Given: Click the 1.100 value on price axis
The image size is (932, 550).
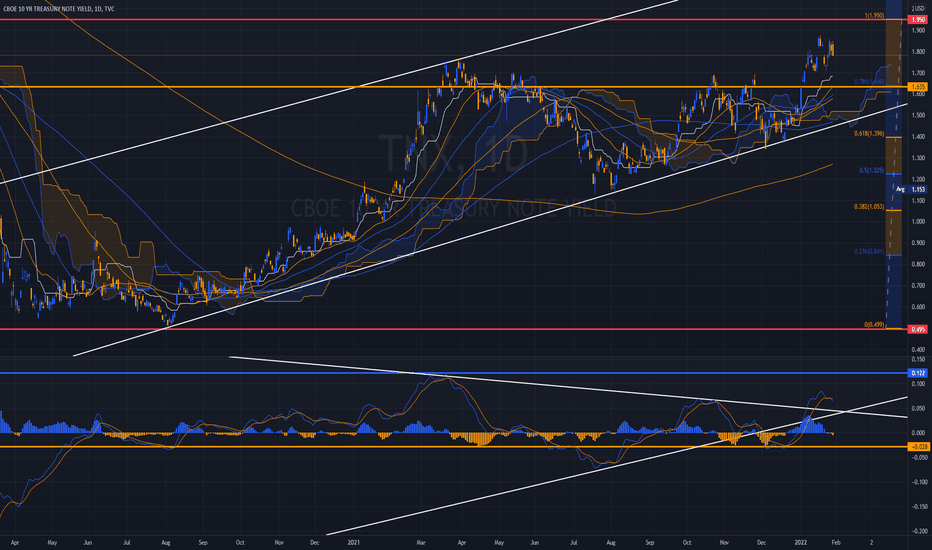Looking at the screenshot, I should (x=918, y=201).
